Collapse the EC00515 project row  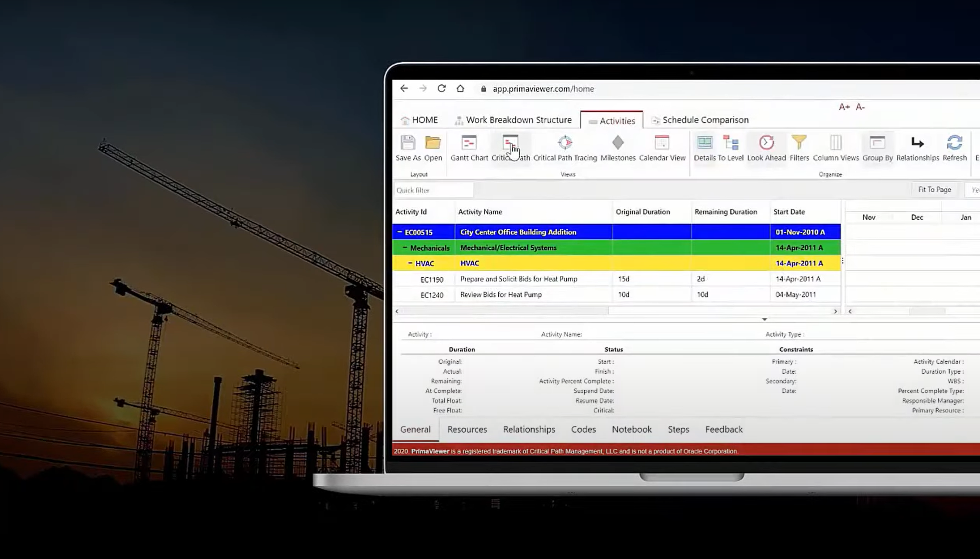400,232
